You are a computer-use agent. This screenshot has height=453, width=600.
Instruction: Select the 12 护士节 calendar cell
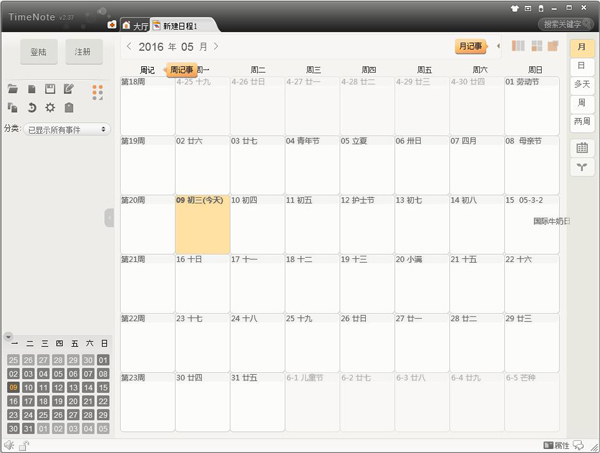pos(367,225)
